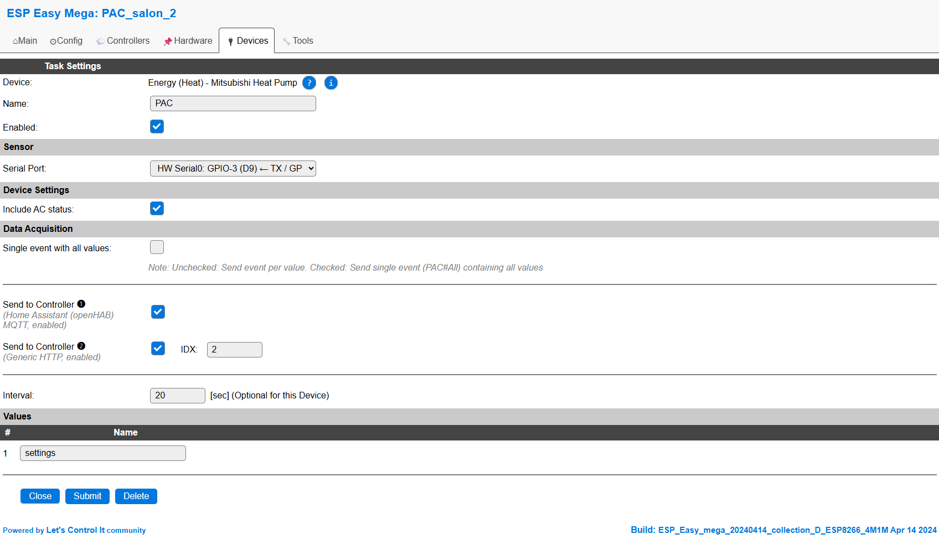Screen dimensions: 939x560
Task: Click the 'IDX:' label
Action: [x=189, y=350]
